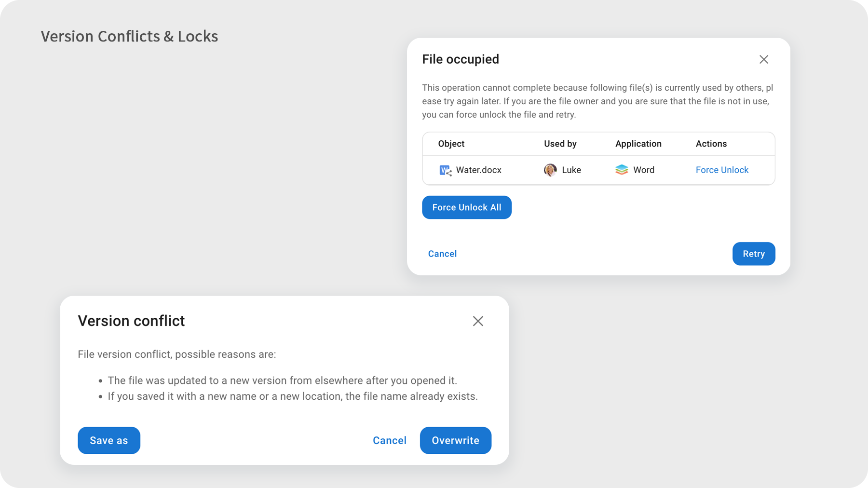Click the Retry button

click(x=754, y=254)
